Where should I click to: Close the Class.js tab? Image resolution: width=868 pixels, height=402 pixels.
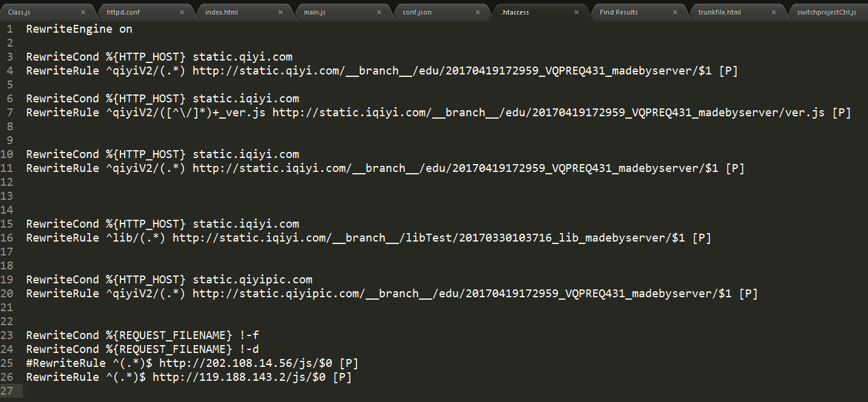pos(84,12)
